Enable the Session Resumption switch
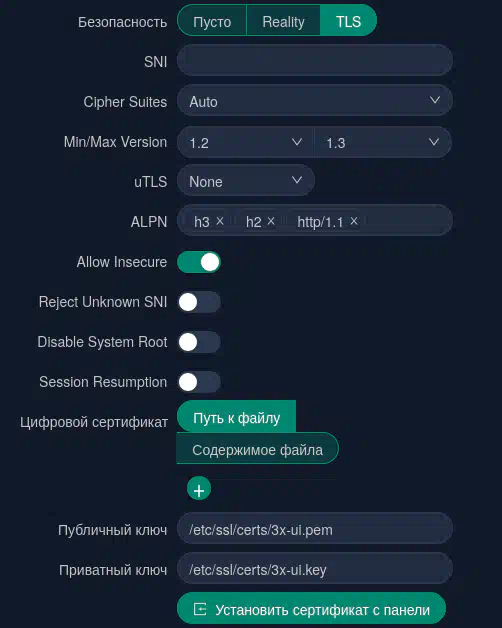This screenshot has height=628, width=502. point(199,382)
